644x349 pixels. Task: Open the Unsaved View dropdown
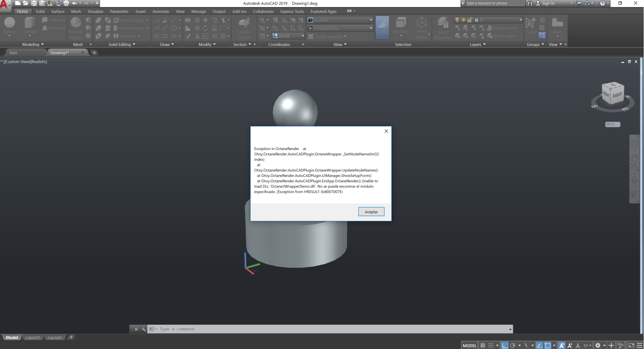(340, 29)
